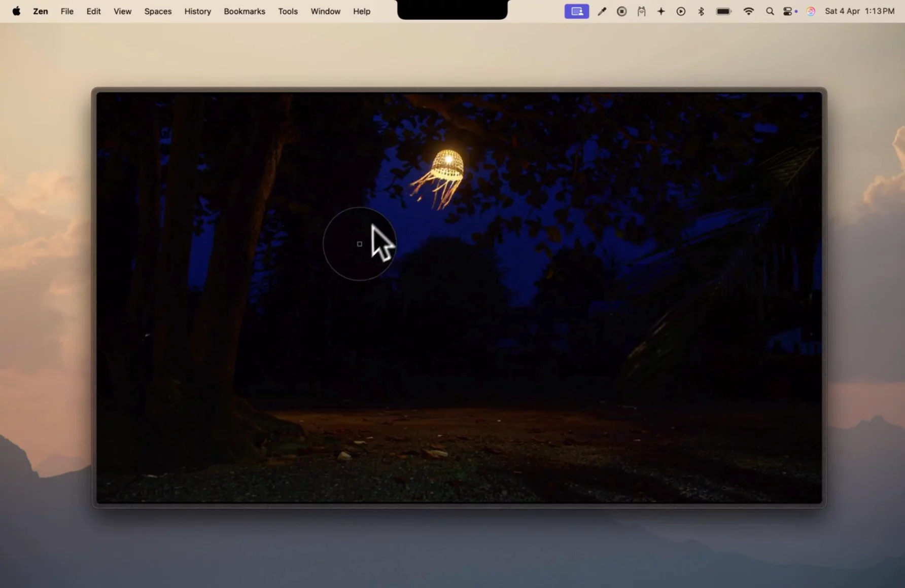The width and height of the screenshot is (905, 588).
Task: Open the Bluetooth status menu
Action: click(x=701, y=11)
